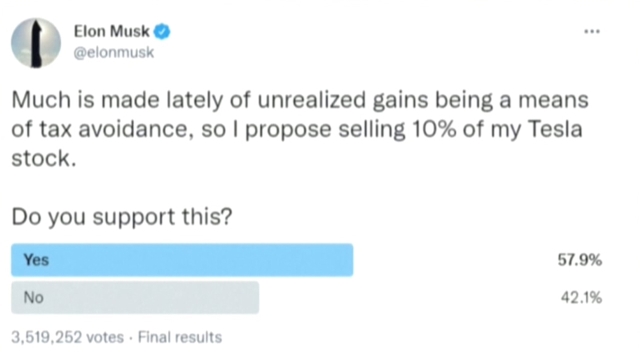Viewport: 640px width, 360px height.
Task: Click the "Elon Musk" display name
Action: tap(111, 31)
